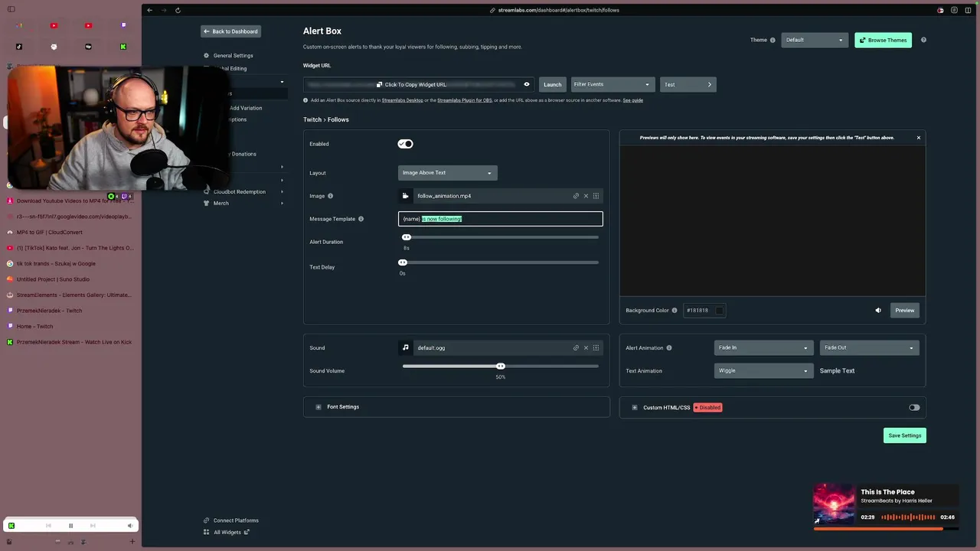Click Save Settings button

[x=904, y=435]
